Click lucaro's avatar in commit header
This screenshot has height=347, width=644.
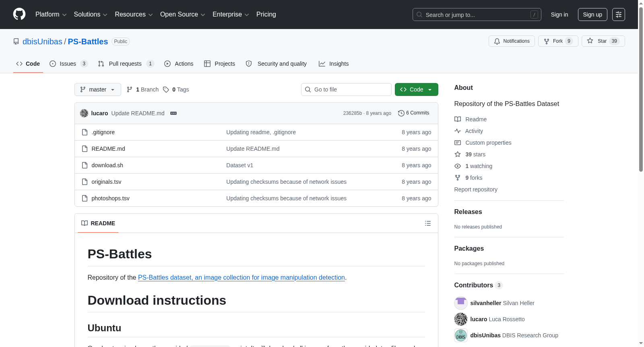point(84,113)
